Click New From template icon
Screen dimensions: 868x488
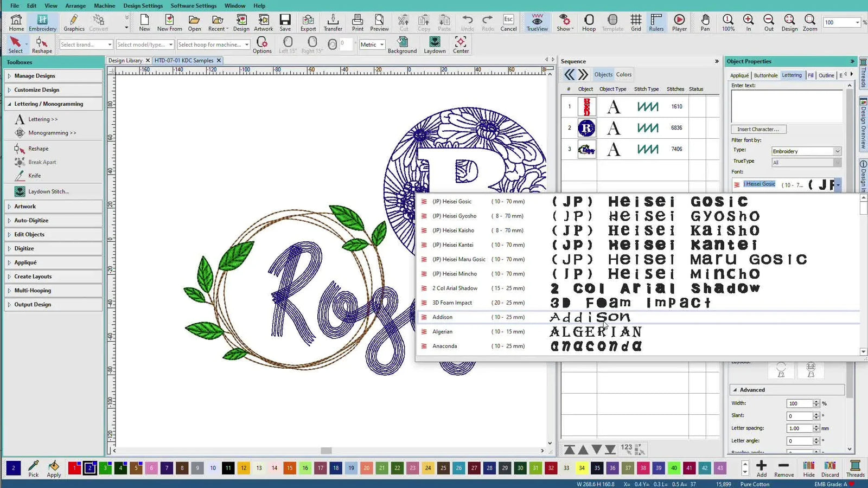(x=169, y=23)
